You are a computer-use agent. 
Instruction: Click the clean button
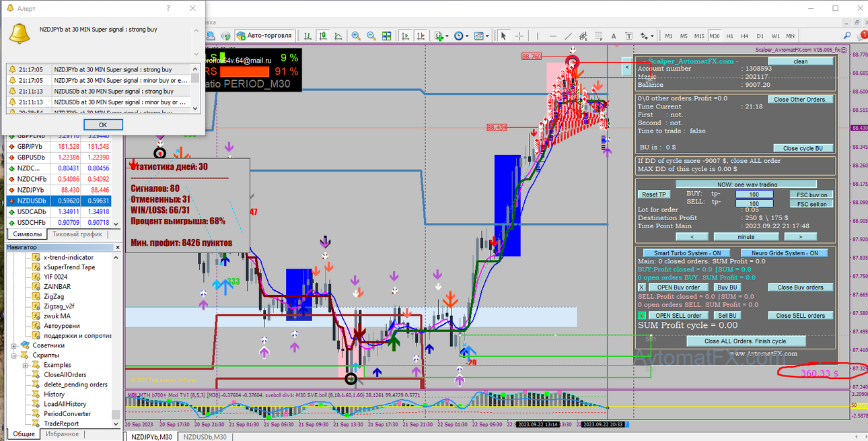coord(800,61)
